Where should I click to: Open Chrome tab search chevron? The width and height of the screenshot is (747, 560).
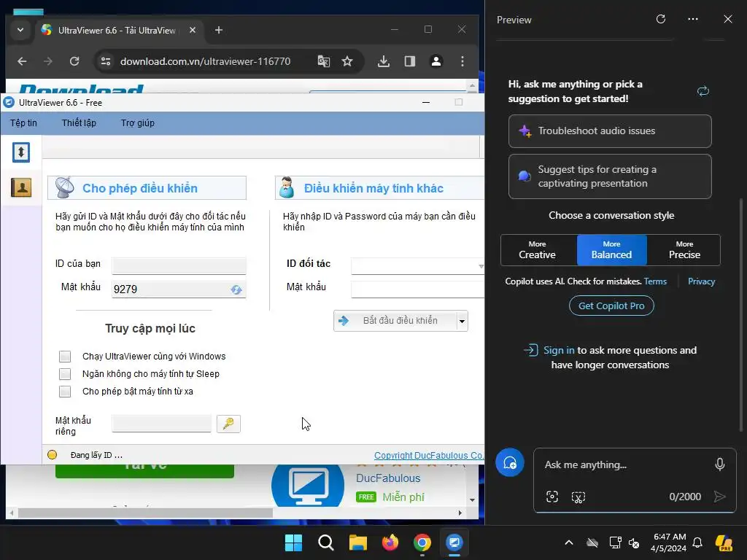[20, 30]
